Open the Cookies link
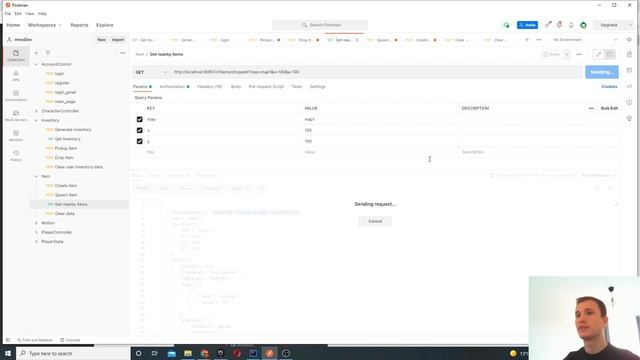 (609, 87)
